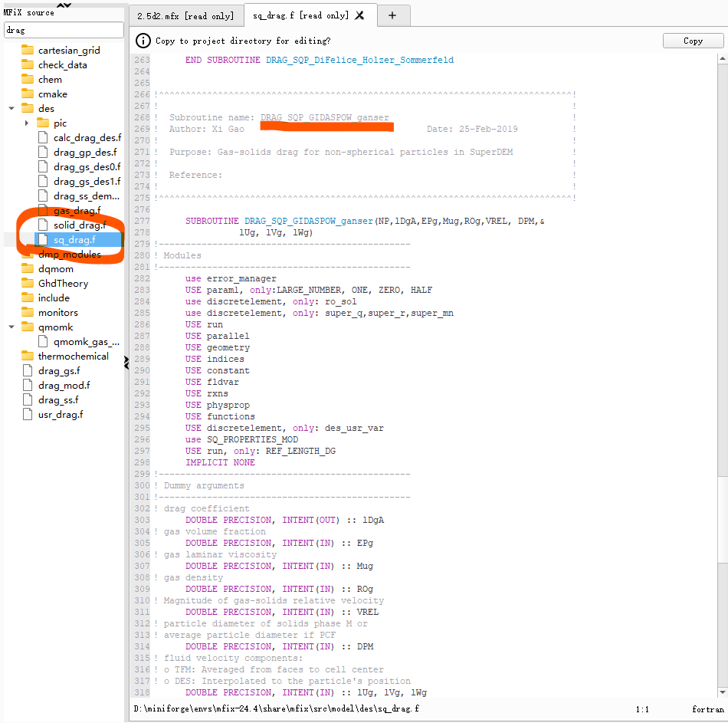This screenshot has width=728, height=723.
Task: Open the usr_drag.f file
Action: tap(61, 415)
